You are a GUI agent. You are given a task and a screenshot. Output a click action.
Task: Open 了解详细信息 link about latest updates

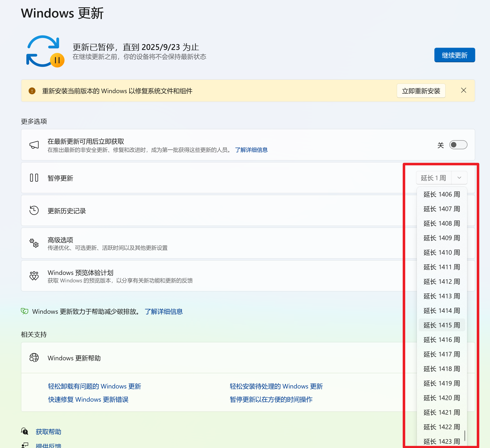[251, 150]
